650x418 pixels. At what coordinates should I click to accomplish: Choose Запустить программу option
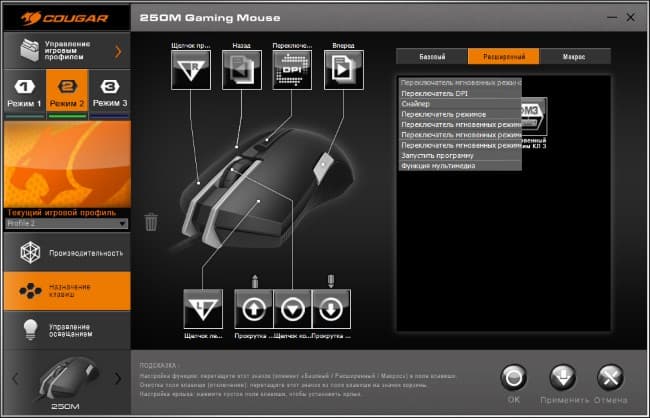point(460,156)
